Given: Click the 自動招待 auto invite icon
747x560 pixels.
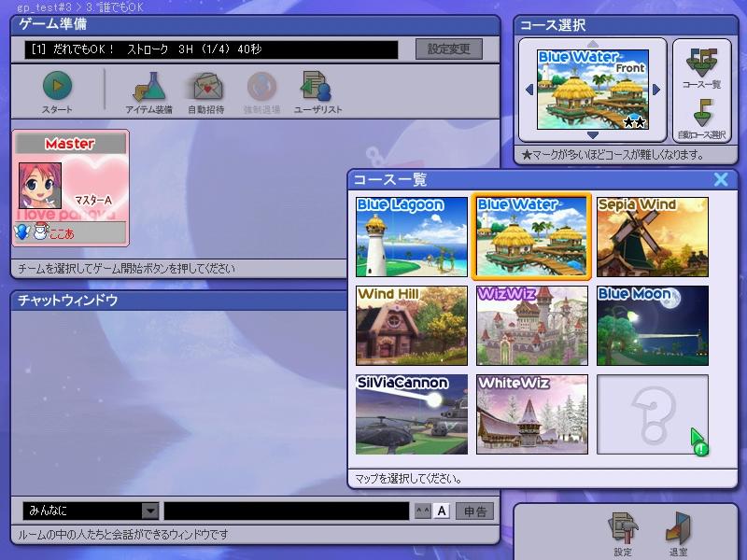Looking at the screenshot, I should [x=206, y=91].
